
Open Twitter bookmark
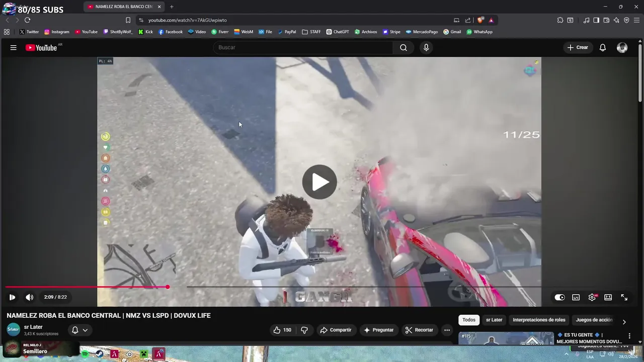tap(29, 32)
